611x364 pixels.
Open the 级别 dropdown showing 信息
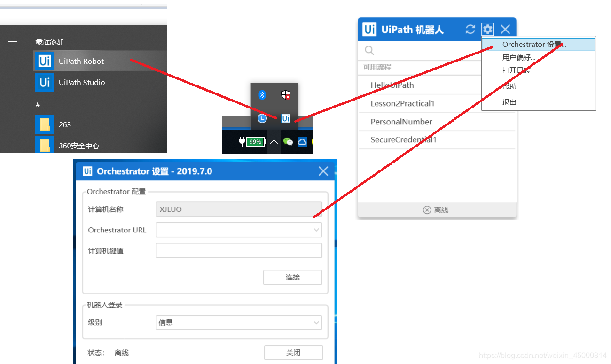click(x=239, y=323)
